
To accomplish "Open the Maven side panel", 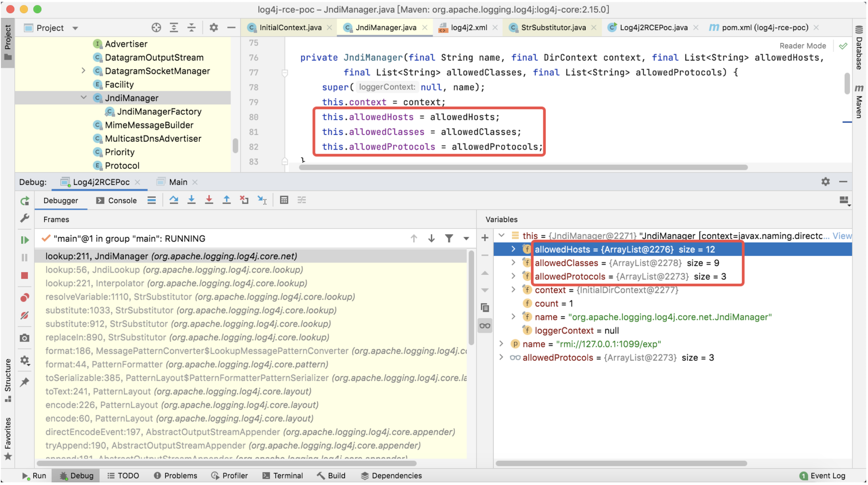I will [859, 101].
